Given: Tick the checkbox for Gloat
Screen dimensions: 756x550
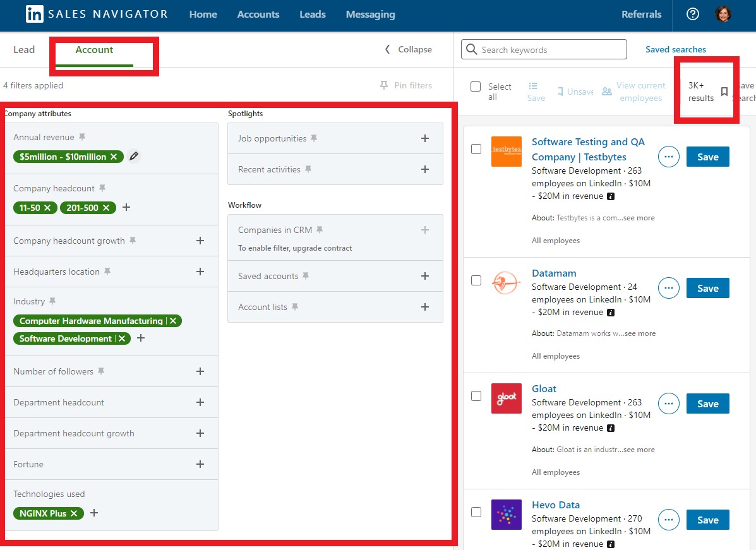Looking at the screenshot, I should coord(476,396).
